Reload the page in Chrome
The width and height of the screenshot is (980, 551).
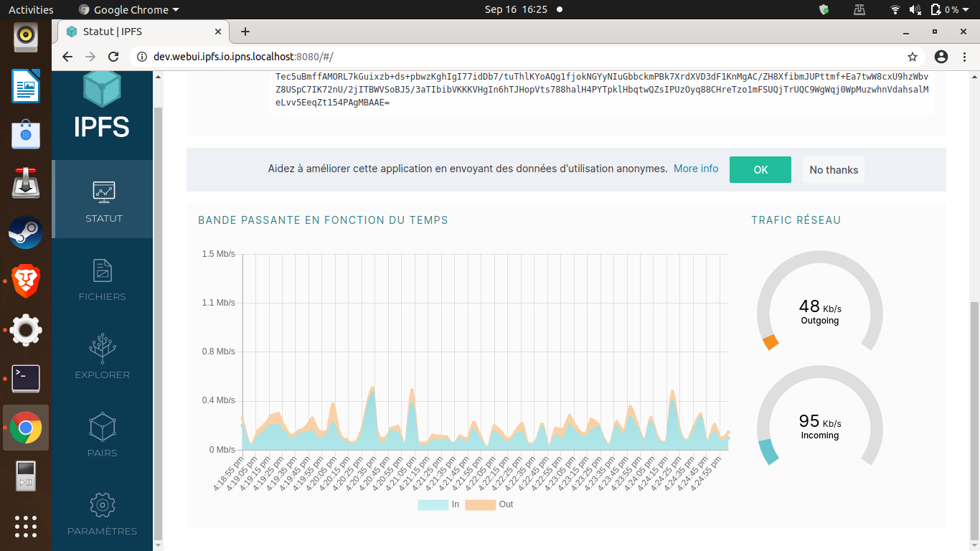pos(113,57)
